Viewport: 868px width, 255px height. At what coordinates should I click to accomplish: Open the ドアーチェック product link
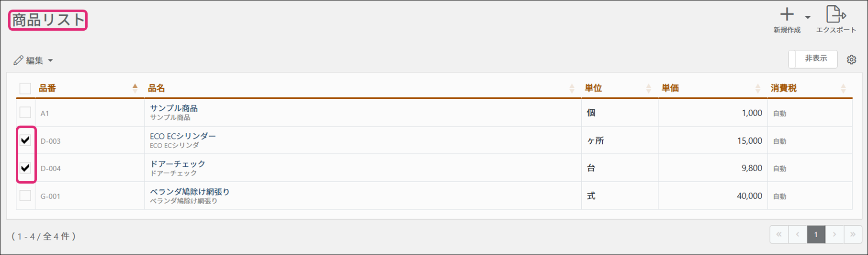click(178, 164)
